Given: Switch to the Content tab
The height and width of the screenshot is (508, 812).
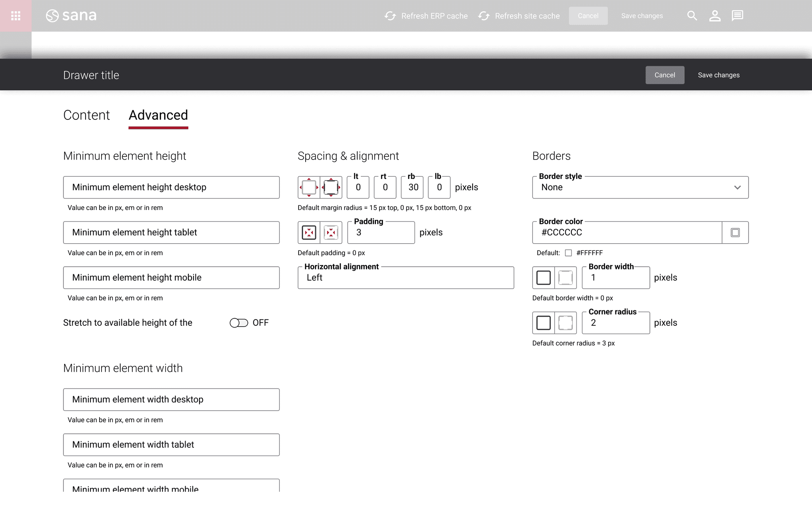Looking at the screenshot, I should (86, 115).
